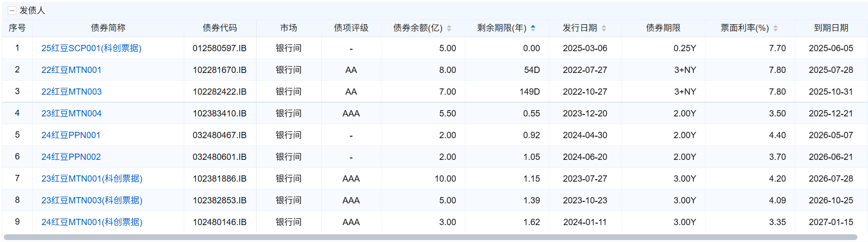Click remaining term value 1.62
Image resolution: width=868 pixels, height=242 pixels.
click(x=531, y=222)
